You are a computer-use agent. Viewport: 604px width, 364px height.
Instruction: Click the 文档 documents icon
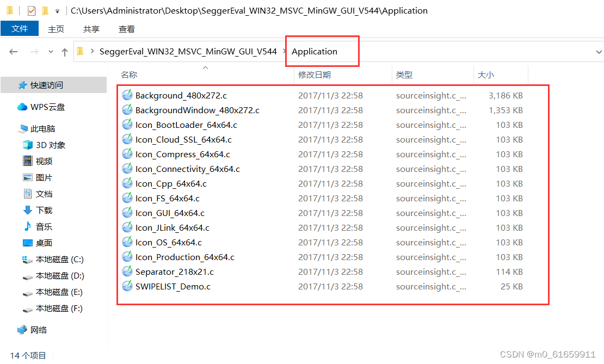click(x=28, y=194)
